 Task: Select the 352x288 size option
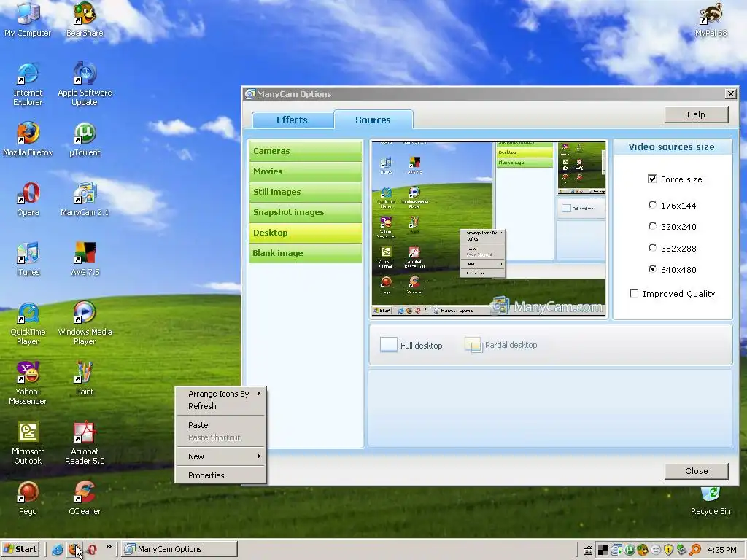point(652,248)
